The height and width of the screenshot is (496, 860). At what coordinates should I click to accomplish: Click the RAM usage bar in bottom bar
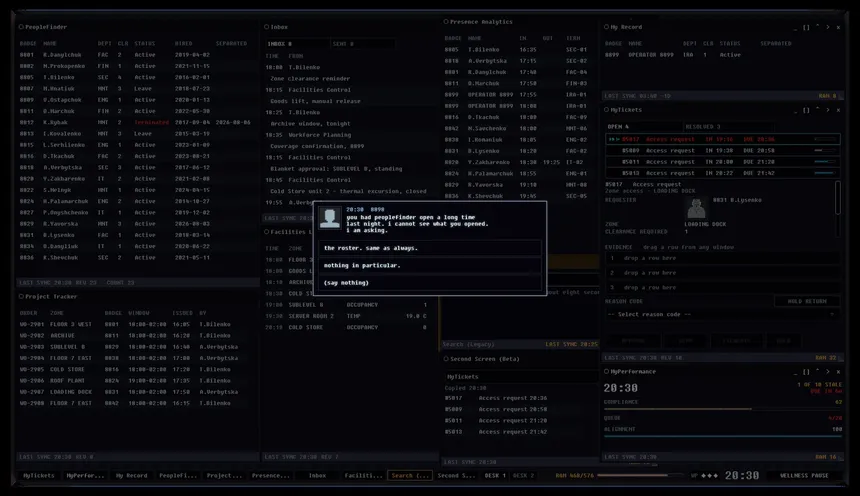pos(640,476)
